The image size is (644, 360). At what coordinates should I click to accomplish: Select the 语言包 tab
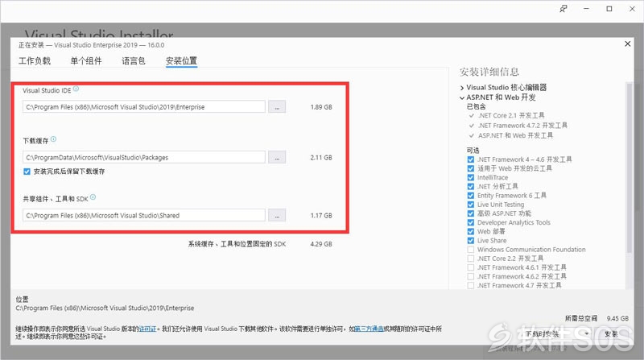(x=134, y=61)
